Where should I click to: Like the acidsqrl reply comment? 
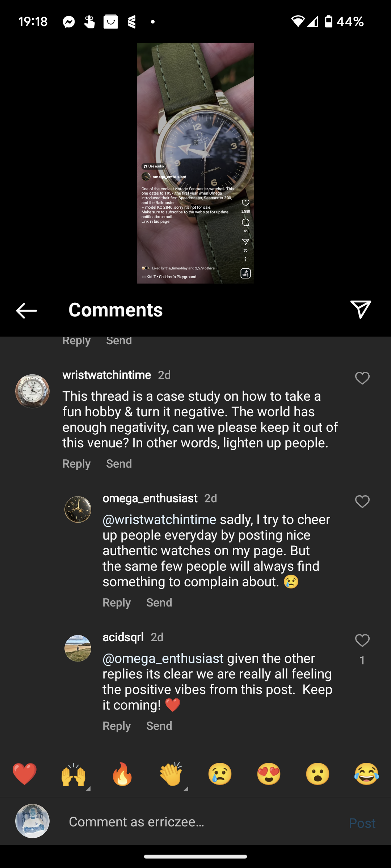[362, 641]
